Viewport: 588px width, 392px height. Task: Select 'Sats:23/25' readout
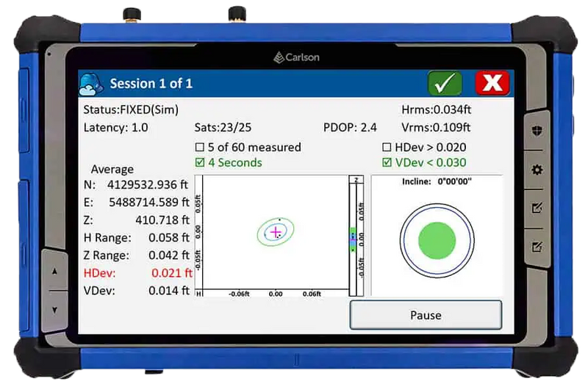pyautogui.click(x=223, y=128)
